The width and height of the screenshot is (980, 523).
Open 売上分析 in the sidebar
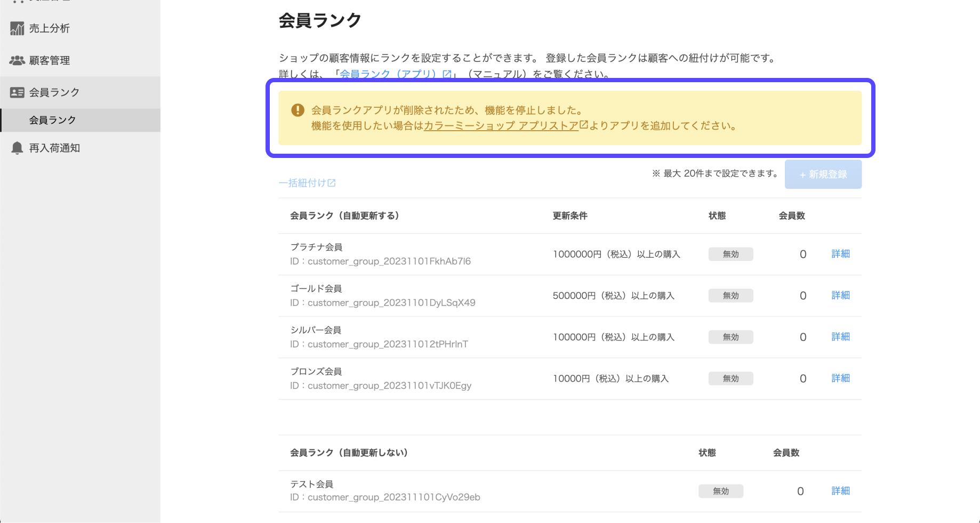[x=49, y=28]
